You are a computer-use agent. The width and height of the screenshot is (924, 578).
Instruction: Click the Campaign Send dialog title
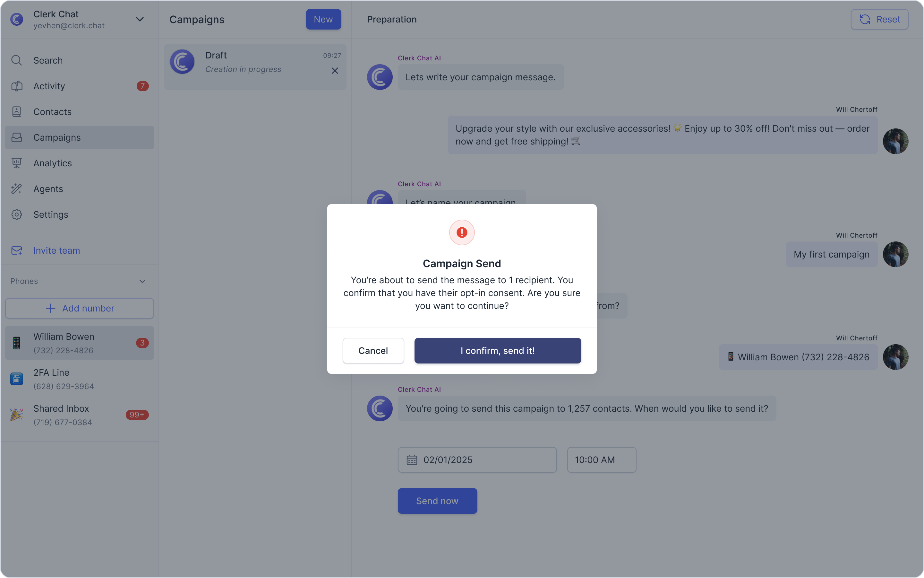coord(462,263)
